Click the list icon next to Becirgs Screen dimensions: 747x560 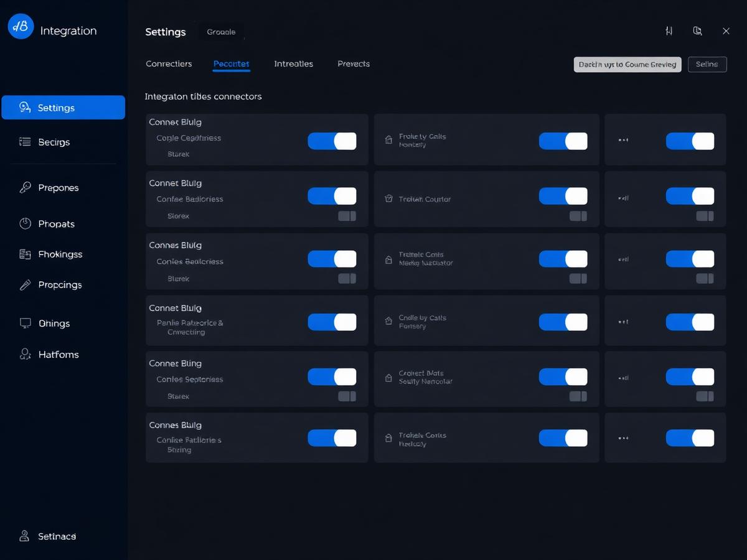[x=25, y=142]
